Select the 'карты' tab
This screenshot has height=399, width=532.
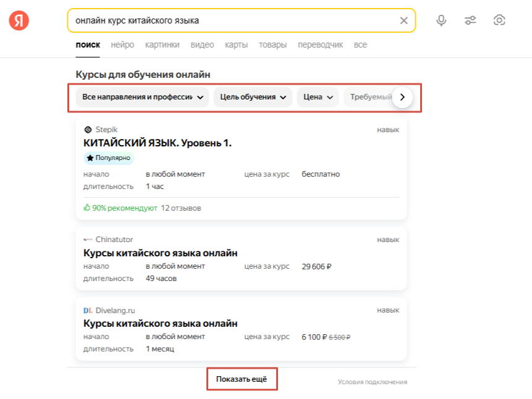tap(237, 45)
